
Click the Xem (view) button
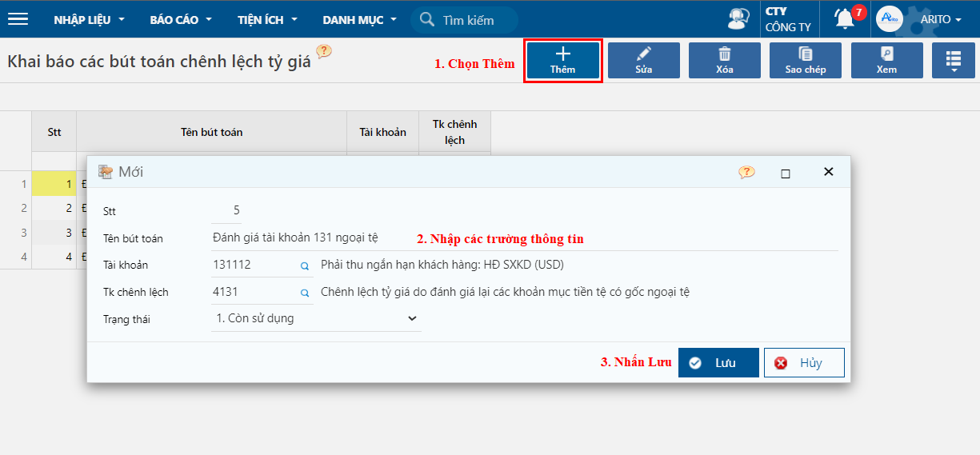click(x=886, y=60)
